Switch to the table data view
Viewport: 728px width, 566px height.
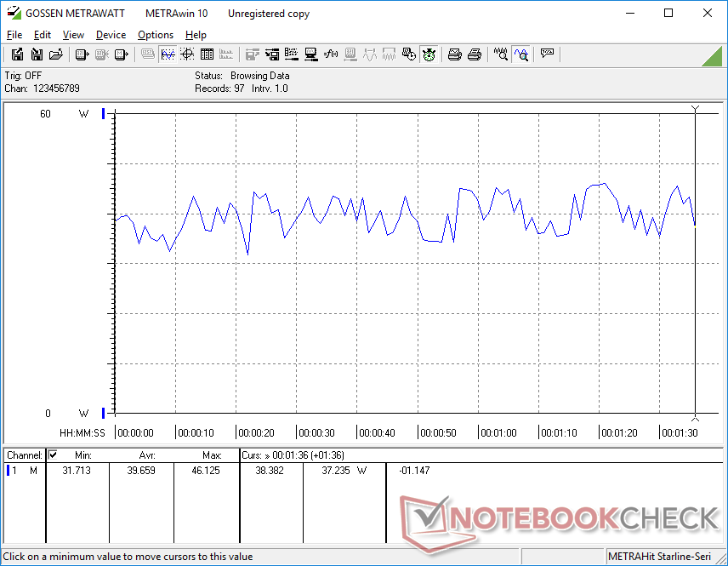coord(207,54)
